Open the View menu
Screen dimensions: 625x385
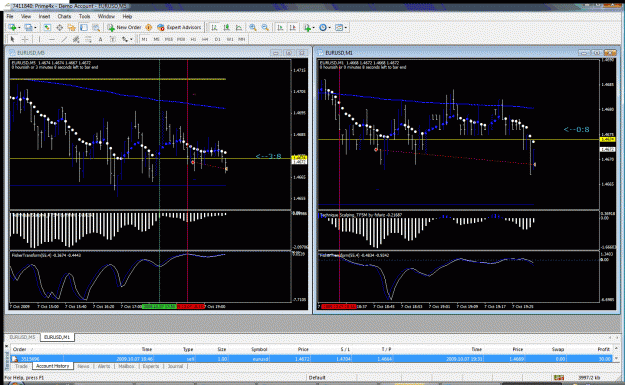26,16
